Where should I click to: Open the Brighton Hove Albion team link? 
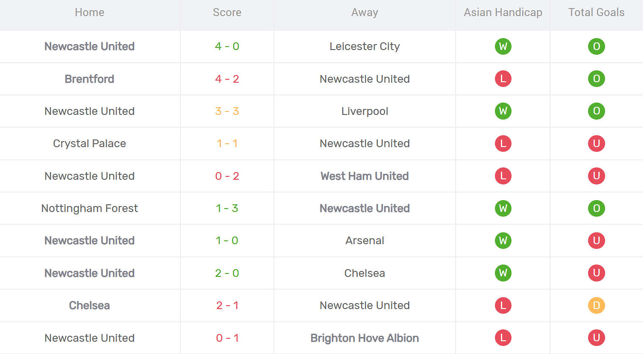[365, 338]
